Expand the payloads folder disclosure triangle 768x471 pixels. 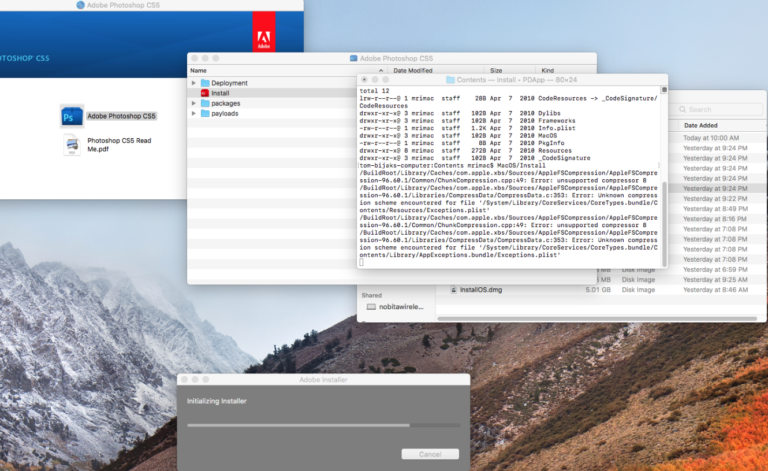[194, 114]
